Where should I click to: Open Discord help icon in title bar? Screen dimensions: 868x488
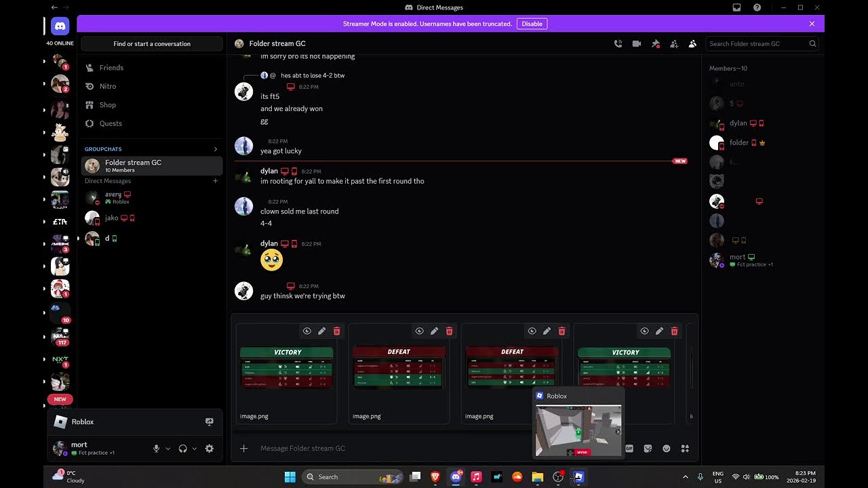(x=757, y=7)
